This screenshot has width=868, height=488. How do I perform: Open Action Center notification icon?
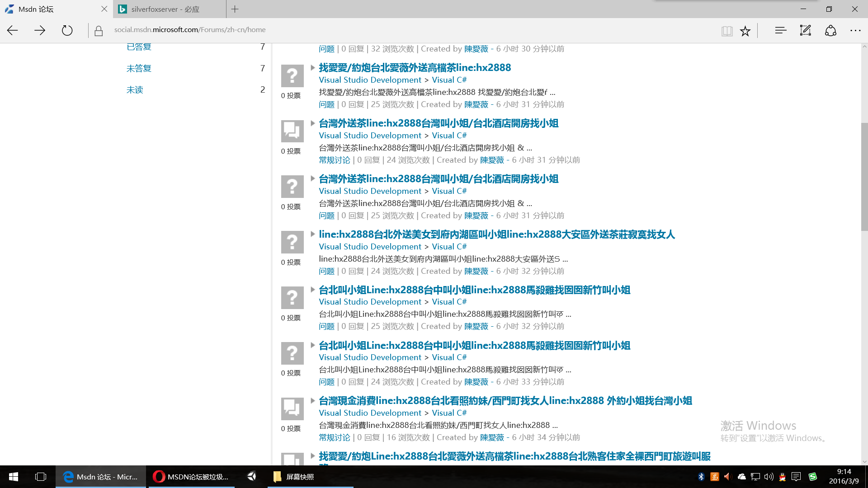(797, 477)
